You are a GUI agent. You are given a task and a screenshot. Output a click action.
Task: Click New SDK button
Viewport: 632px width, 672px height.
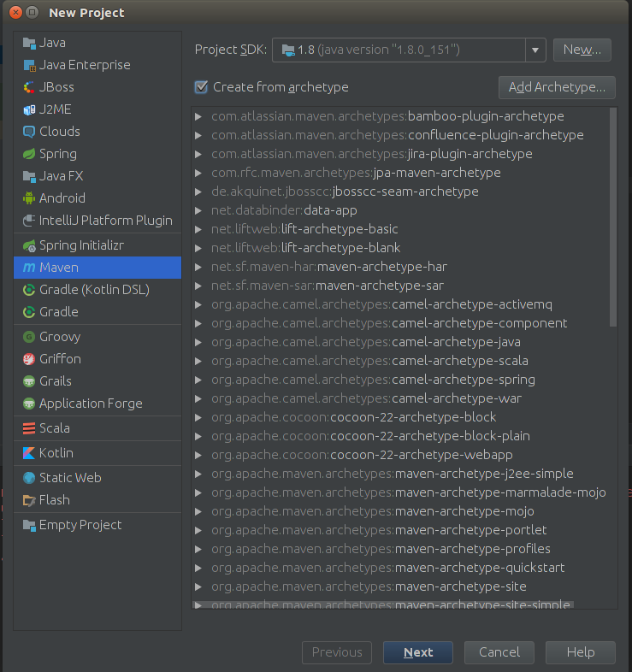(x=582, y=50)
